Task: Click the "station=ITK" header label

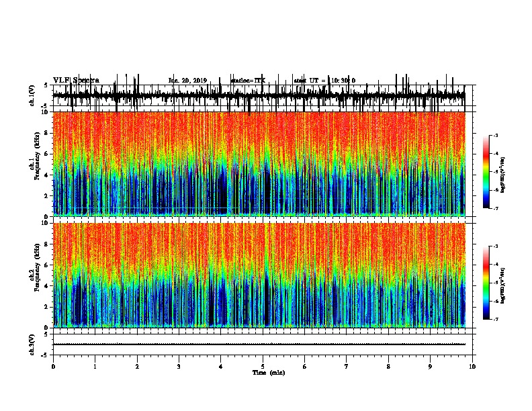Action: coord(248,81)
